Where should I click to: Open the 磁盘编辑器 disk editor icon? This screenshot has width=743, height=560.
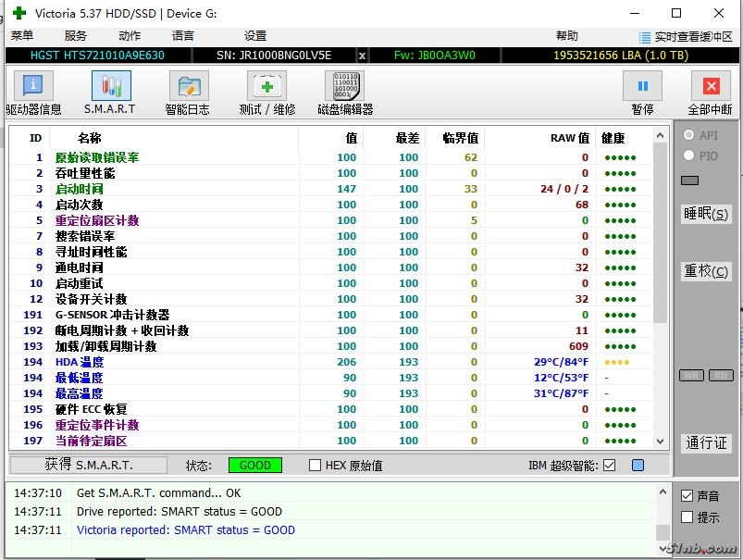click(x=344, y=86)
